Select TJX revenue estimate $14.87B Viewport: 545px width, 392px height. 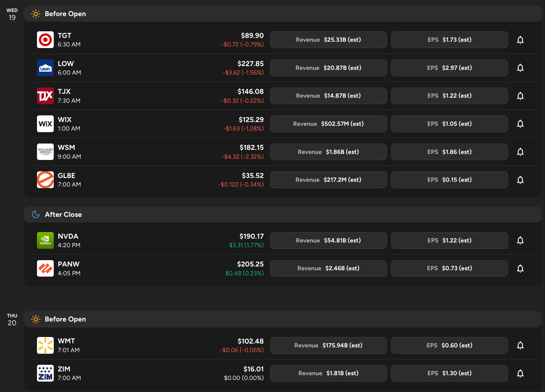328,96
